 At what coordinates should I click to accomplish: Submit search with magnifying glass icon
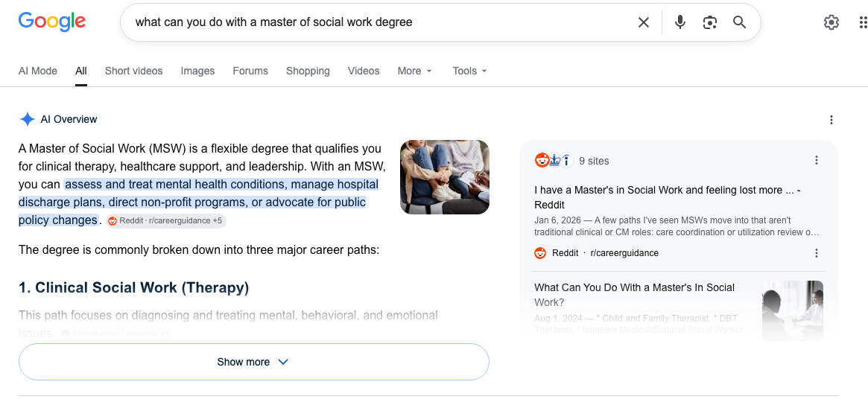pyautogui.click(x=740, y=22)
